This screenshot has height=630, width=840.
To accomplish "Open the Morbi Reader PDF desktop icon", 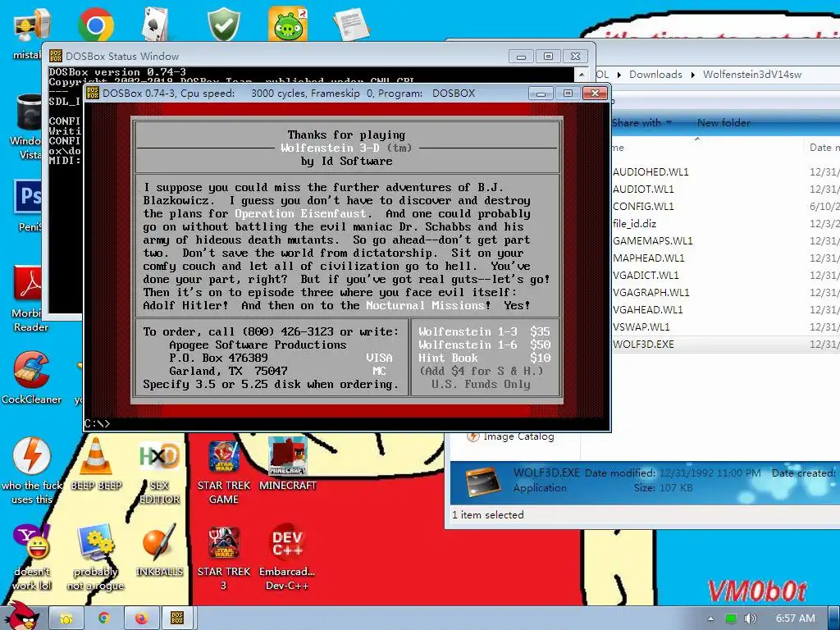I will pyautogui.click(x=28, y=282).
